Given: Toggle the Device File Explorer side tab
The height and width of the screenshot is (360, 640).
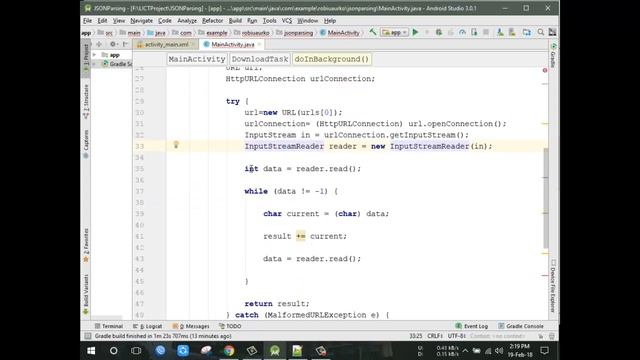Looking at the screenshot, I should point(553,286).
